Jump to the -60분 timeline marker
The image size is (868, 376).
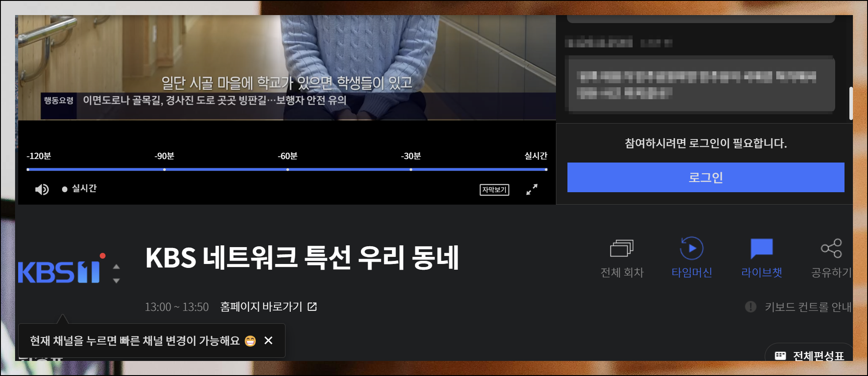pyautogui.click(x=288, y=169)
